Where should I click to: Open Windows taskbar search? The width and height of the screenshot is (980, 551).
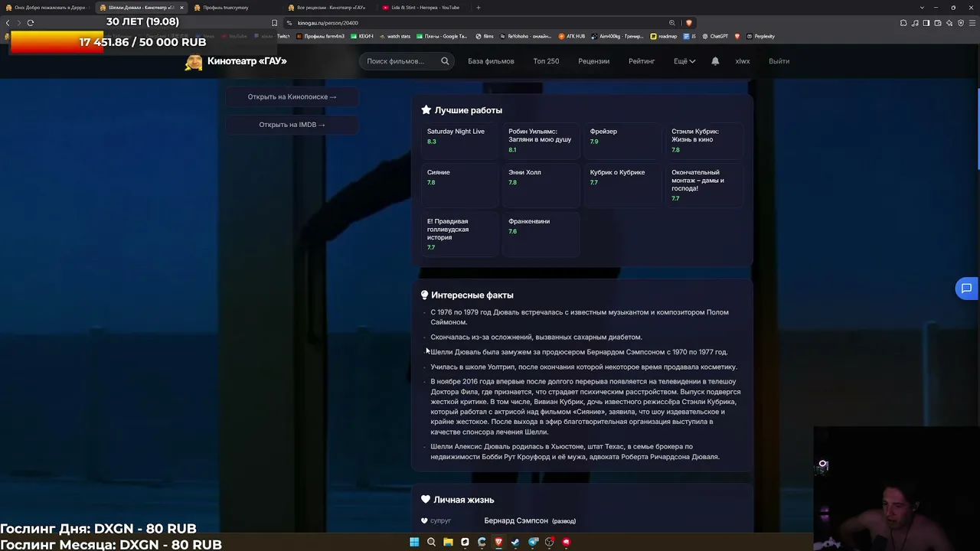[x=431, y=542]
